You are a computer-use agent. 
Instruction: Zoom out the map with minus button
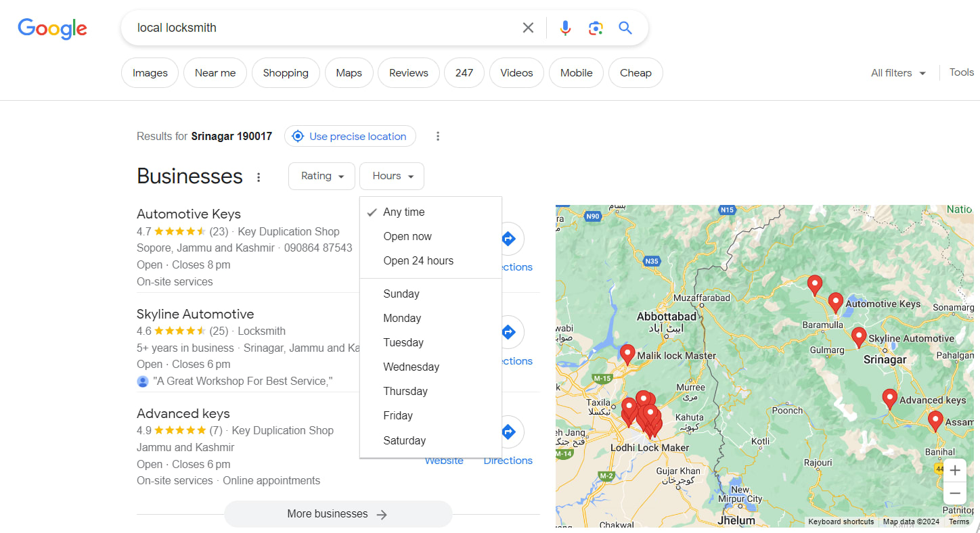coord(955,493)
